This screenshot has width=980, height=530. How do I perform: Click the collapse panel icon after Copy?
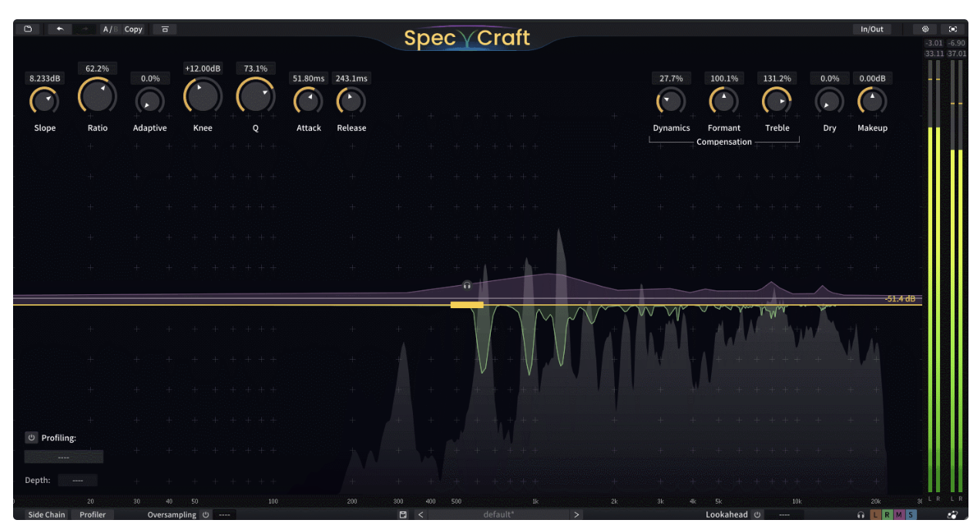(164, 29)
